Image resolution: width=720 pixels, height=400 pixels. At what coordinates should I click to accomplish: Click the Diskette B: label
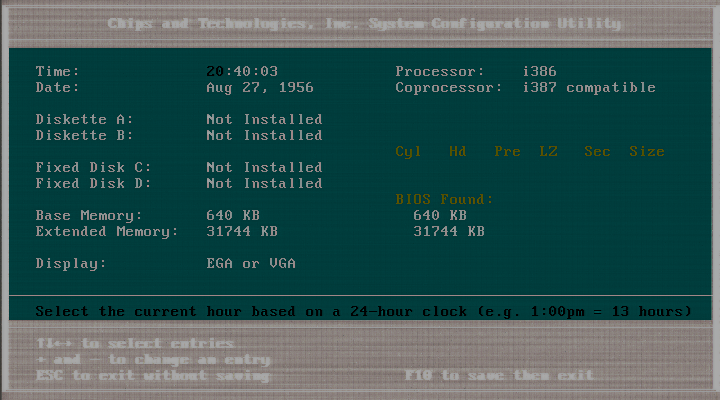pos(84,135)
